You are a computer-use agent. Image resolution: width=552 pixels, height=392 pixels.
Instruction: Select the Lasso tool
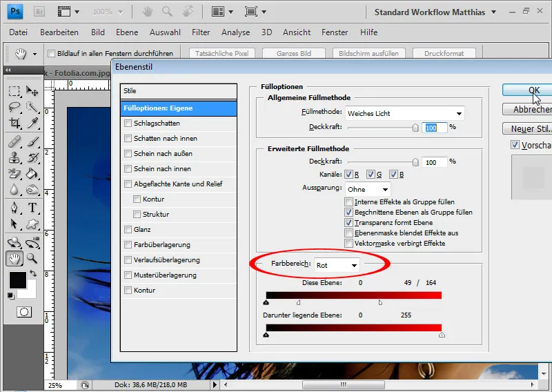(14, 107)
